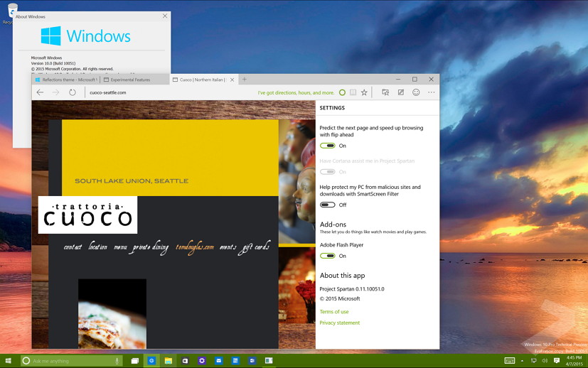This screenshot has height=368, width=588.
Task: Open the Privacy statement link
Action: 339,323
